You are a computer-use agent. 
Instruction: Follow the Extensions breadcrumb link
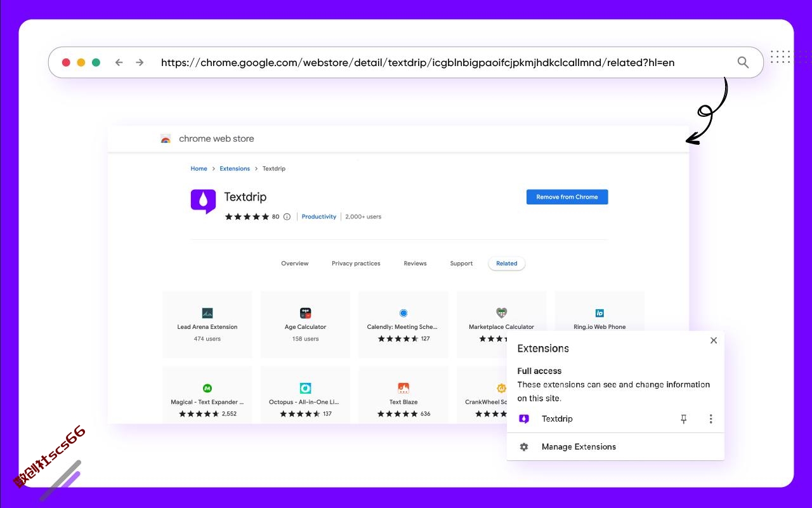[x=235, y=169]
